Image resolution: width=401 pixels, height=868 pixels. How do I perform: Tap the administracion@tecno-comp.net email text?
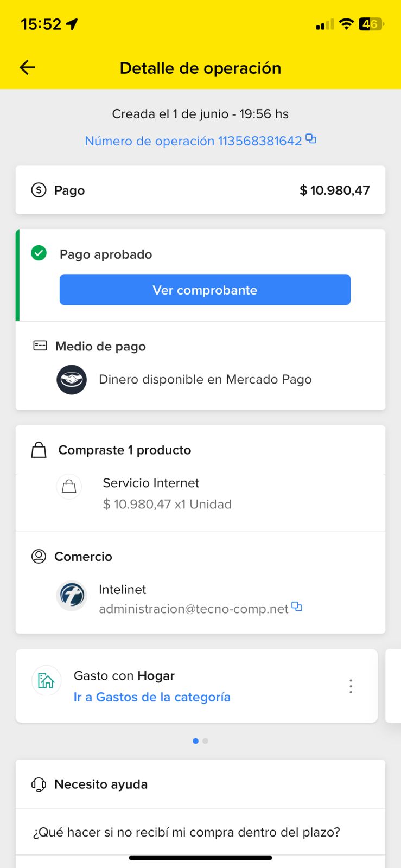(x=193, y=609)
